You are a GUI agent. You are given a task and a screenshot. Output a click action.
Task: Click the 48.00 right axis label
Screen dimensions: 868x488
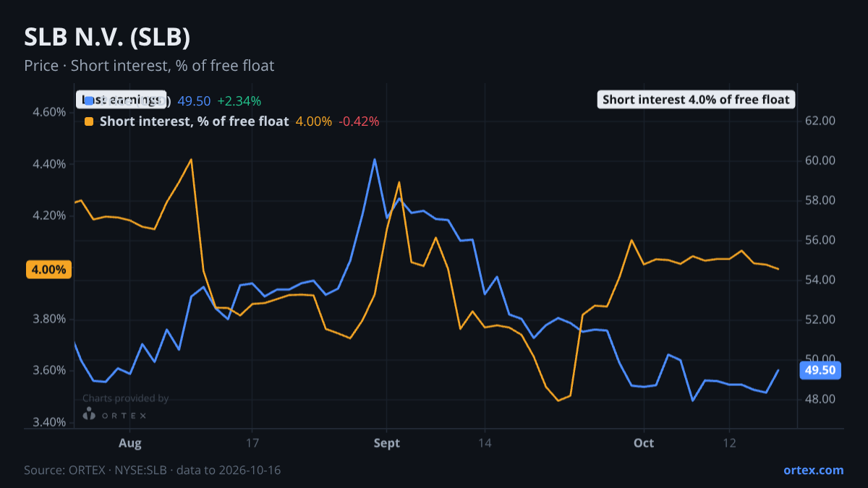click(820, 399)
